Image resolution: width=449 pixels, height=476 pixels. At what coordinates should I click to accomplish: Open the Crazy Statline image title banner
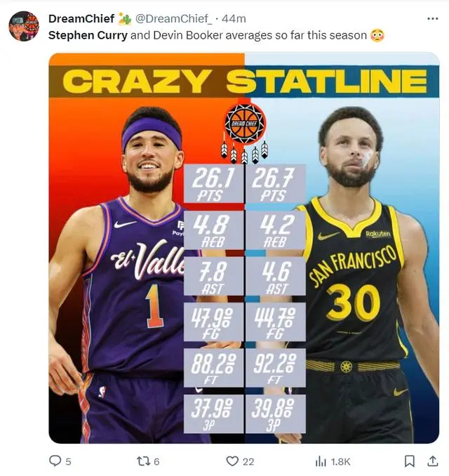point(243,81)
